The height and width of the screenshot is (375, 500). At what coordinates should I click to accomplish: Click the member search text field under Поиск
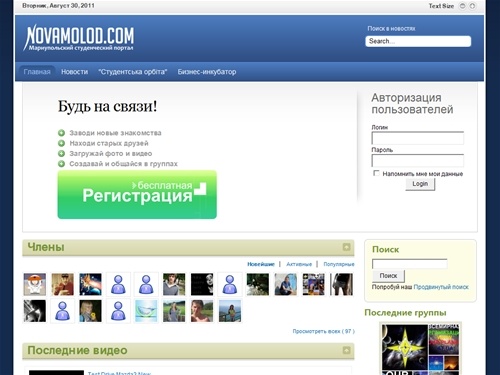point(410,264)
